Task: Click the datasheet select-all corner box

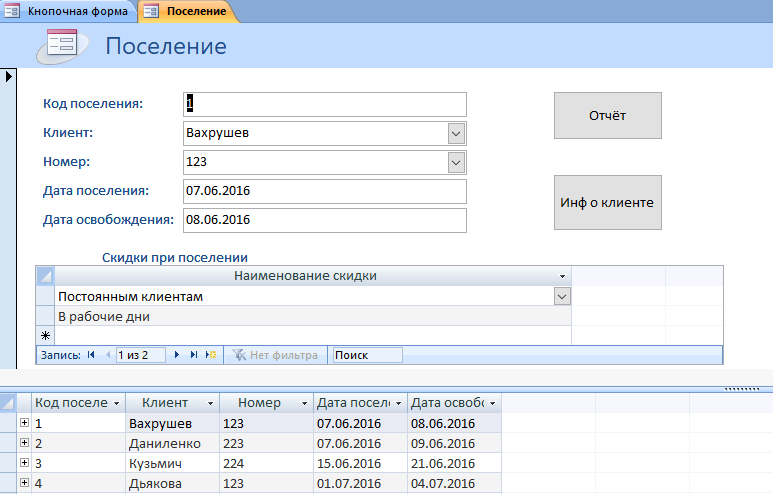Action: (x=8, y=403)
